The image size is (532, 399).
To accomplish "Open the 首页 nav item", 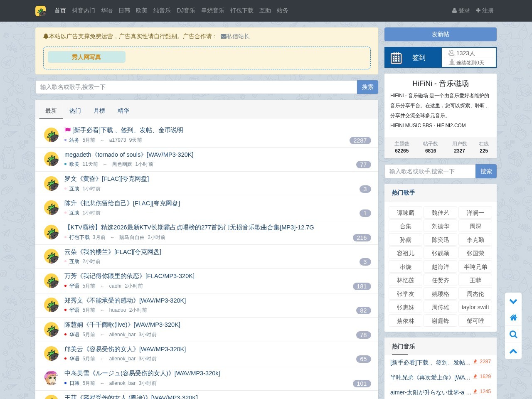I will click(60, 11).
